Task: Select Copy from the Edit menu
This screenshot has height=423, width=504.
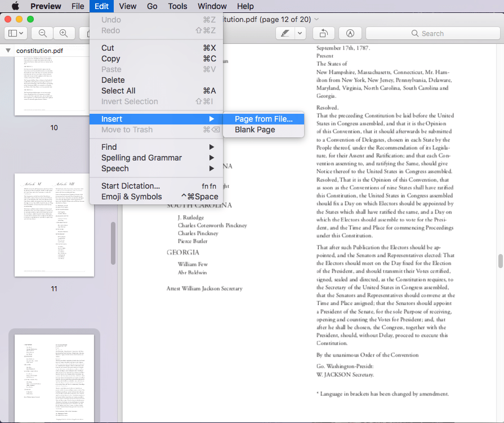Action: [x=110, y=59]
